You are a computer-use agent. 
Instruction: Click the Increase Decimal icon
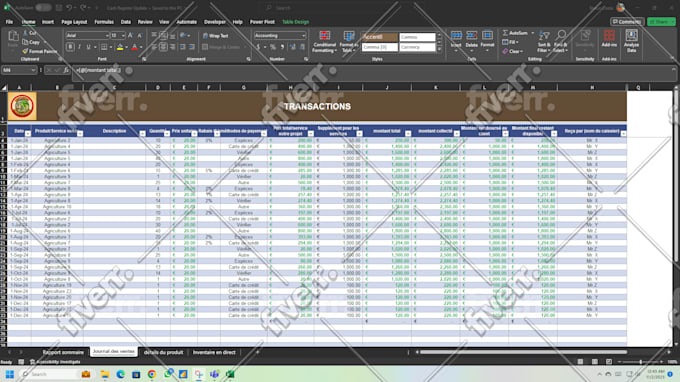292,47
